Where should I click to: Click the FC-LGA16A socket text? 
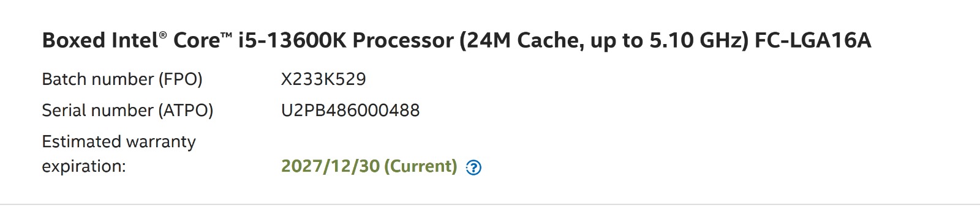click(x=813, y=40)
